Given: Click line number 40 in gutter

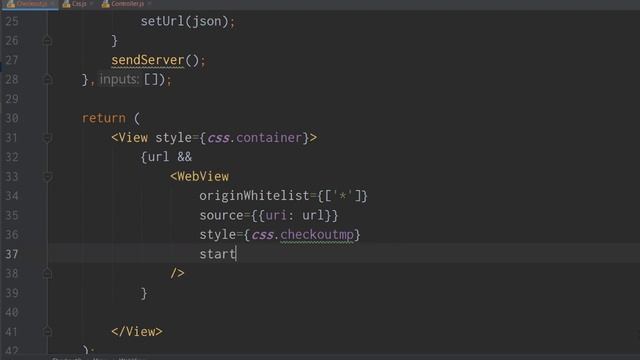Looking at the screenshot, I should point(12,312).
